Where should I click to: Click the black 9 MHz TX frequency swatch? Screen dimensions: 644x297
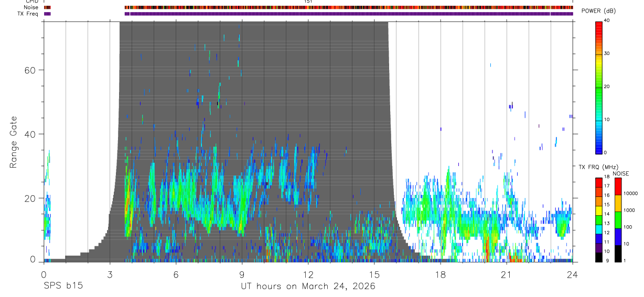598,256
